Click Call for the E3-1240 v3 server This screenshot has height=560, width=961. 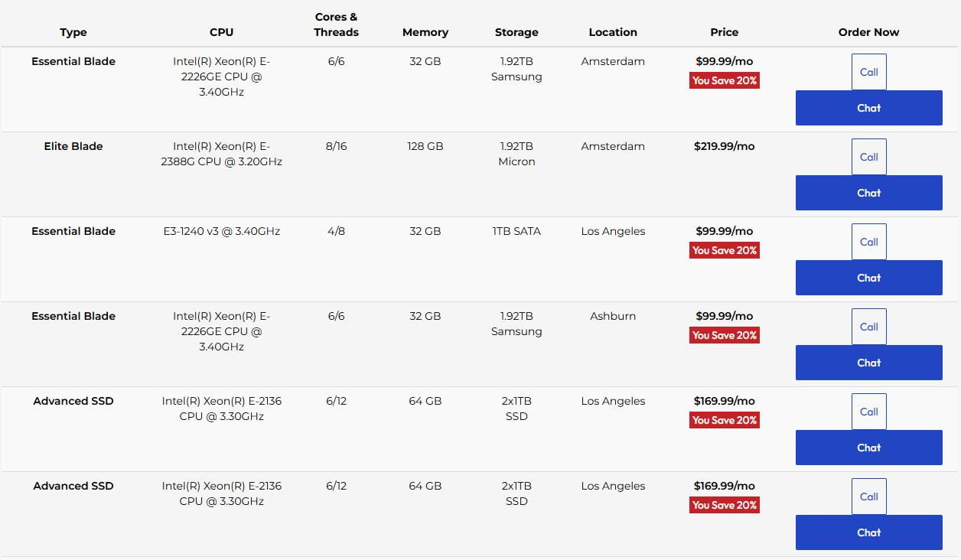click(868, 242)
